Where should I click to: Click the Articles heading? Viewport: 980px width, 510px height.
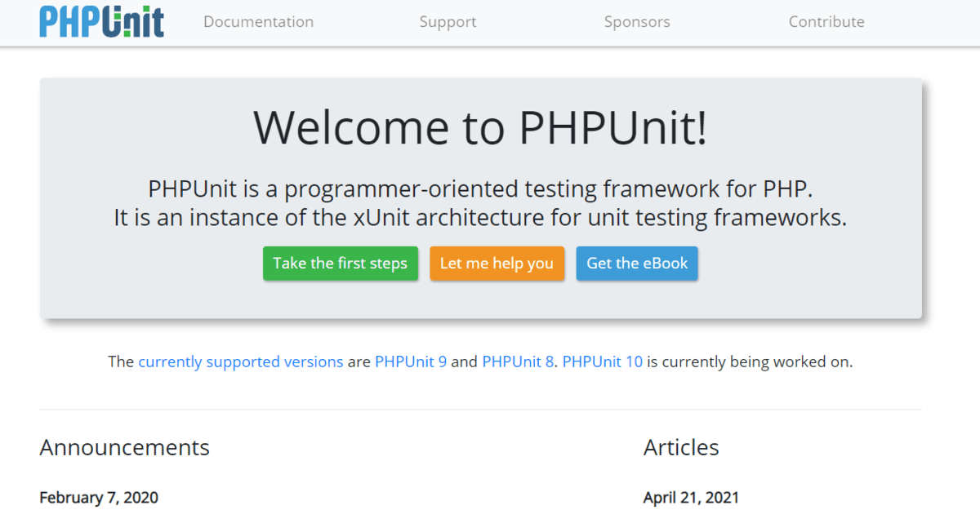(681, 447)
